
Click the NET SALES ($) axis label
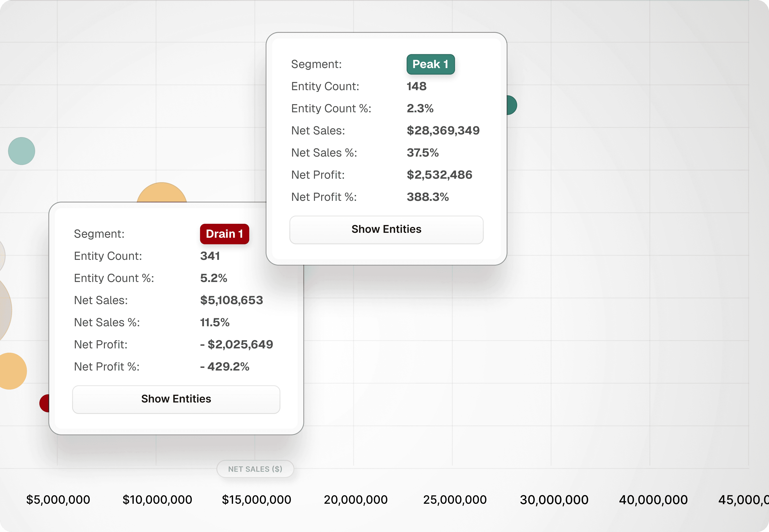click(x=255, y=469)
